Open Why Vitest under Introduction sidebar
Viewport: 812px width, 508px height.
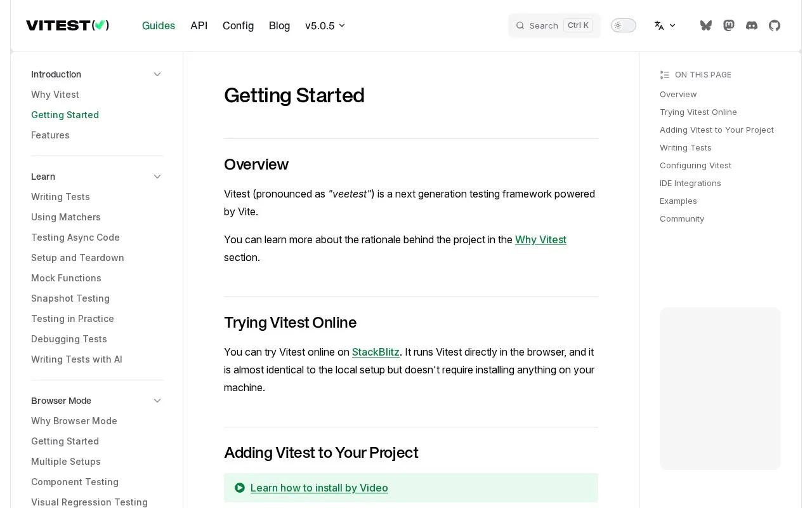[55, 95]
